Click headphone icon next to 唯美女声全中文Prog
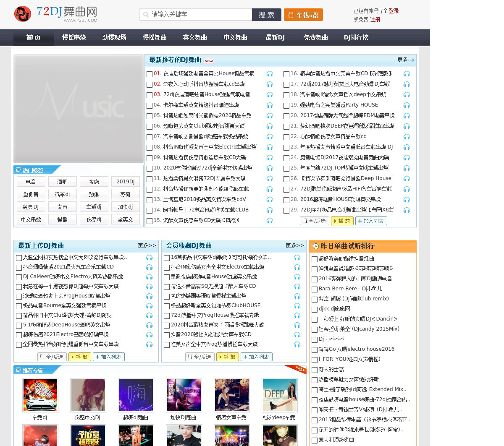 (x=297, y=344)
